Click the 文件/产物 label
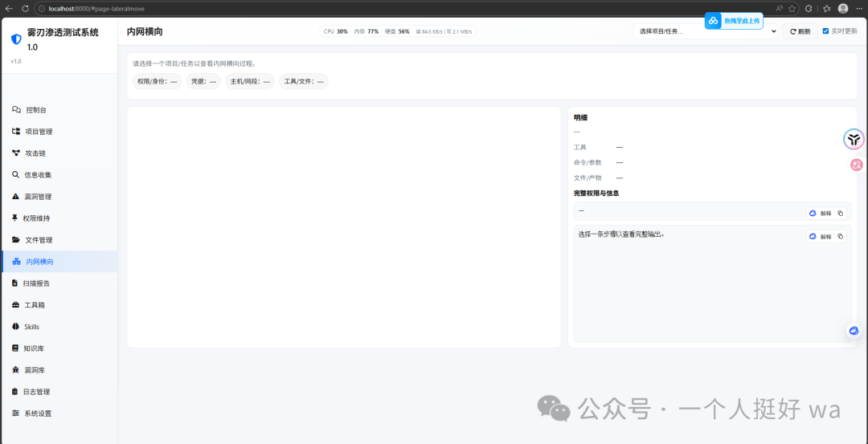 [x=588, y=178]
